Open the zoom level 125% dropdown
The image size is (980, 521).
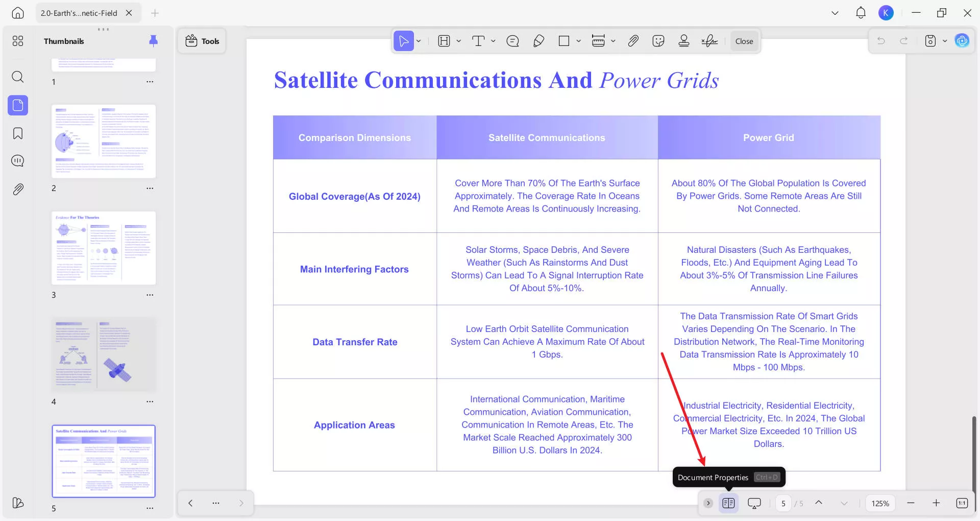pyautogui.click(x=880, y=503)
